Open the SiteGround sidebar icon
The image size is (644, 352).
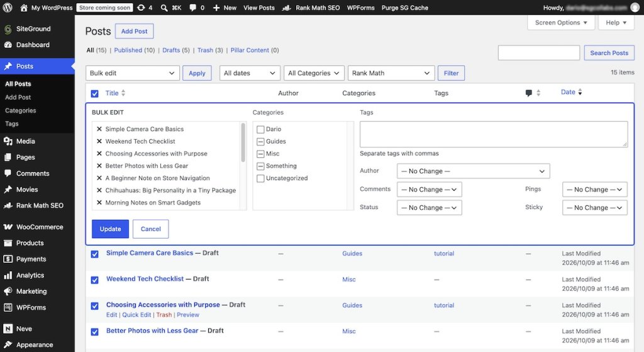(8, 29)
